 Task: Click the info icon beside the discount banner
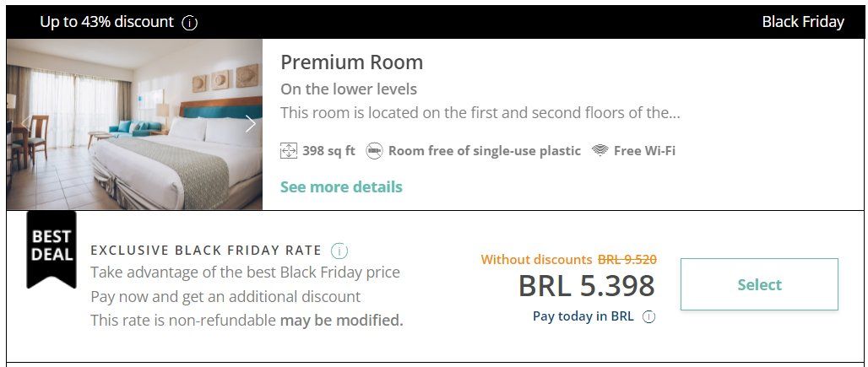[190, 23]
